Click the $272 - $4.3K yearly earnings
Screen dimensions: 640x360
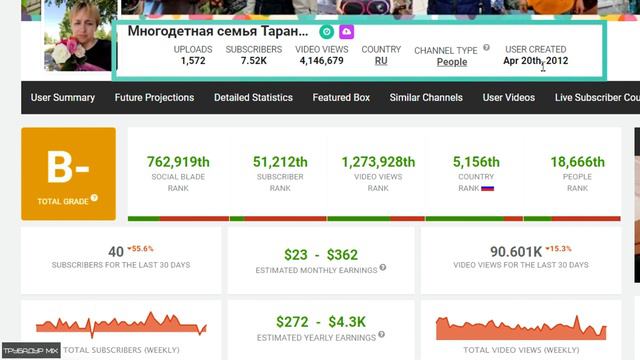coord(321,322)
